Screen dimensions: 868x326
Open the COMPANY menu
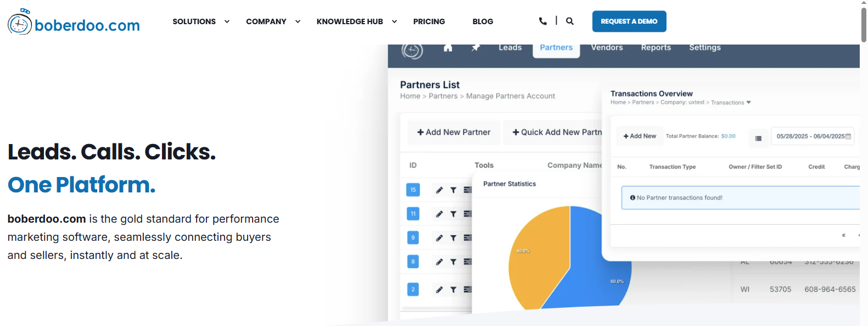coord(266,21)
